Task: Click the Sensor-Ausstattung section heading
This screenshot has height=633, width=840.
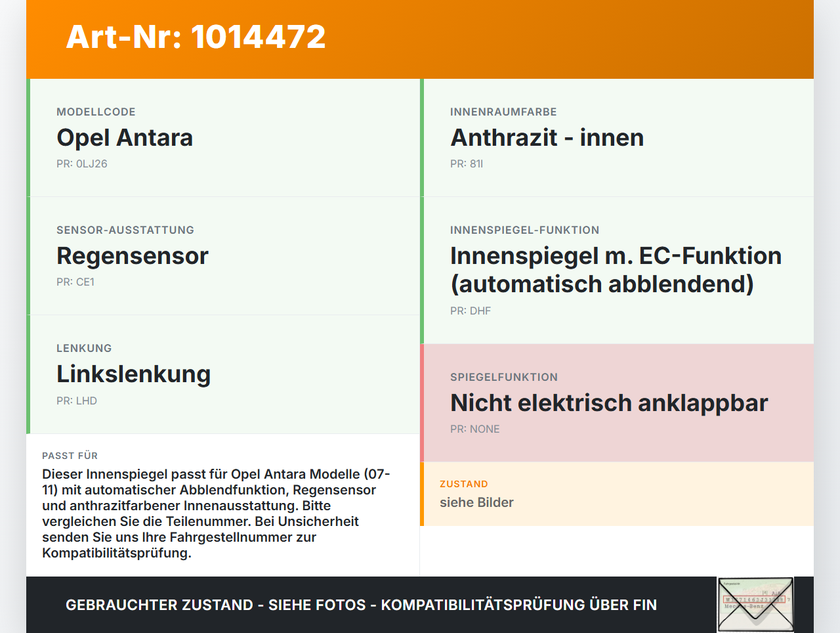Action: pyautogui.click(x=125, y=230)
